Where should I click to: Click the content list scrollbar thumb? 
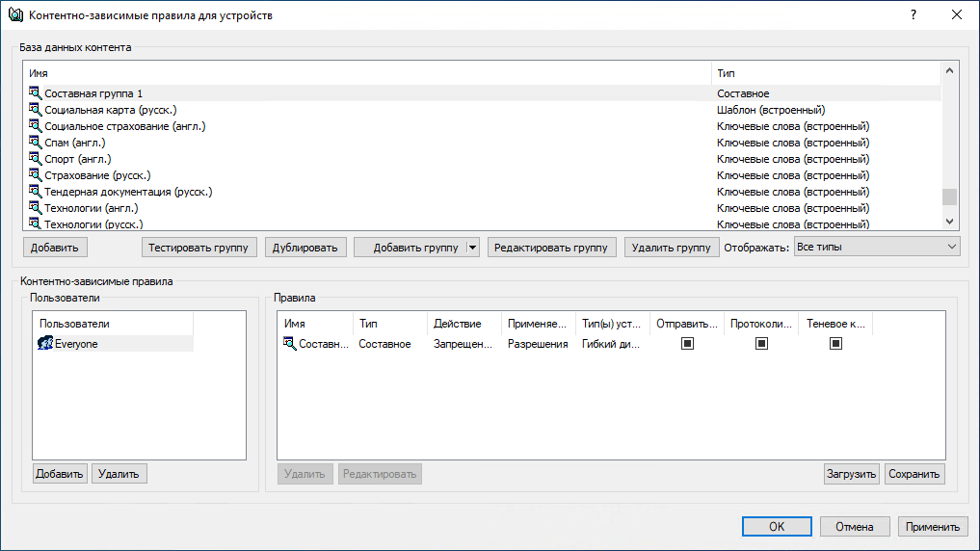tap(949, 197)
